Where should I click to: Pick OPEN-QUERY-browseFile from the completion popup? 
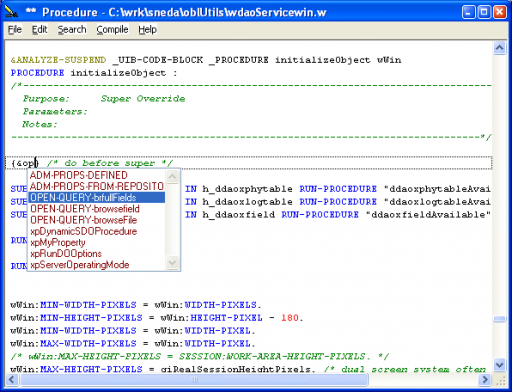[96, 220]
